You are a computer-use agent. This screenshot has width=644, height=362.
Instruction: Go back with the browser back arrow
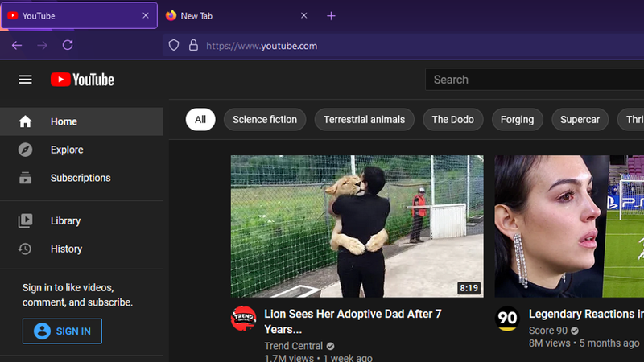coord(17,46)
